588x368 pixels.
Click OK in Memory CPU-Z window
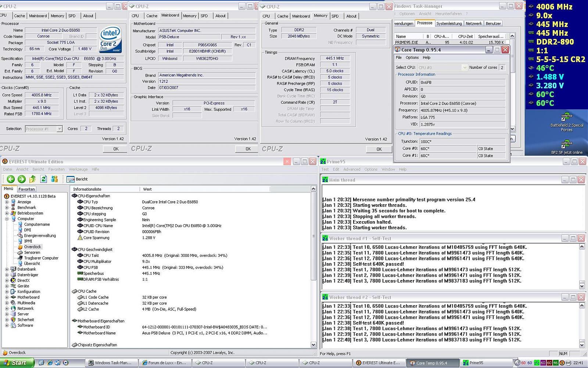point(379,149)
